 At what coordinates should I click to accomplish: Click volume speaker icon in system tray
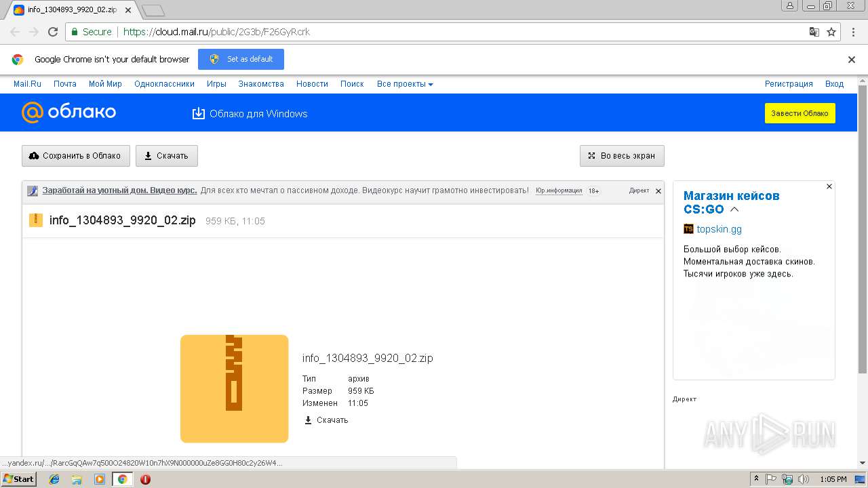tap(803, 479)
